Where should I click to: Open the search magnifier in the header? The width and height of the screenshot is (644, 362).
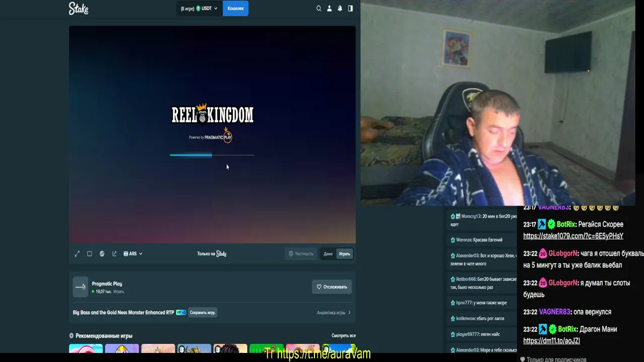pos(318,9)
